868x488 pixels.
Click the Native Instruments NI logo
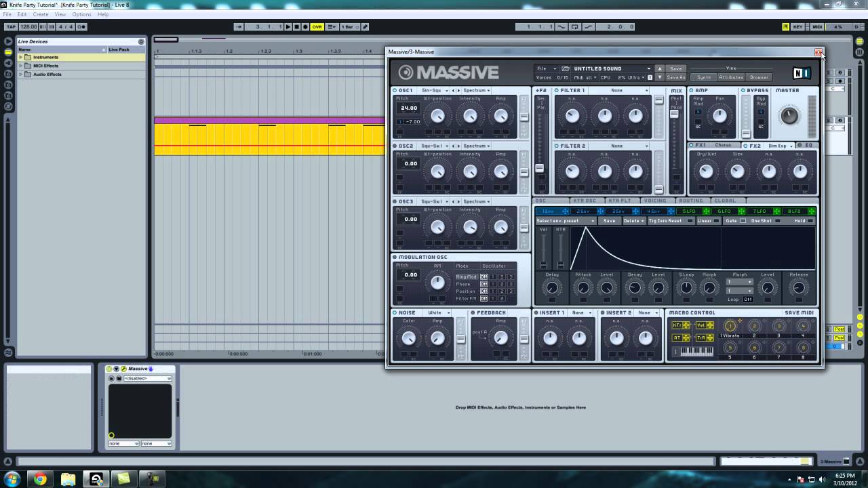coord(802,73)
